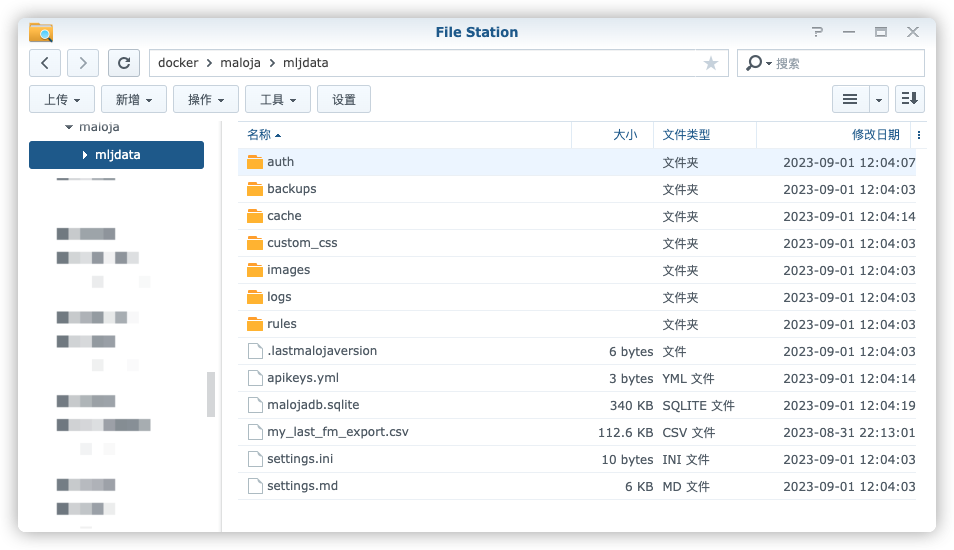Viewport: 954px width, 550px height.
Task: Open column options three-dot menu
Action: tap(919, 135)
